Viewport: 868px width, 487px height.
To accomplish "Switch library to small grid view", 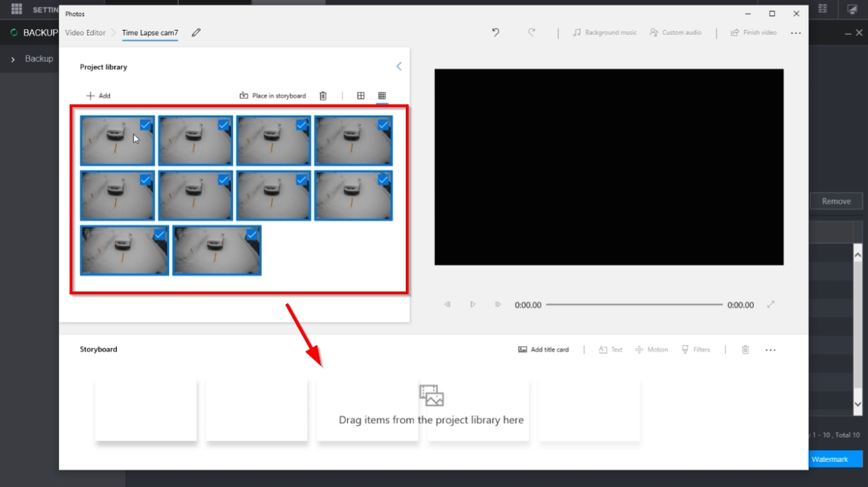I will click(382, 96).
